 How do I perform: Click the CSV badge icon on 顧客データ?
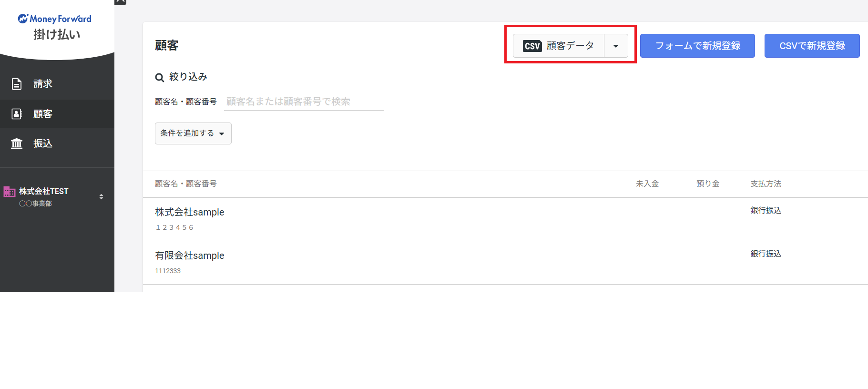pos(532,46)
